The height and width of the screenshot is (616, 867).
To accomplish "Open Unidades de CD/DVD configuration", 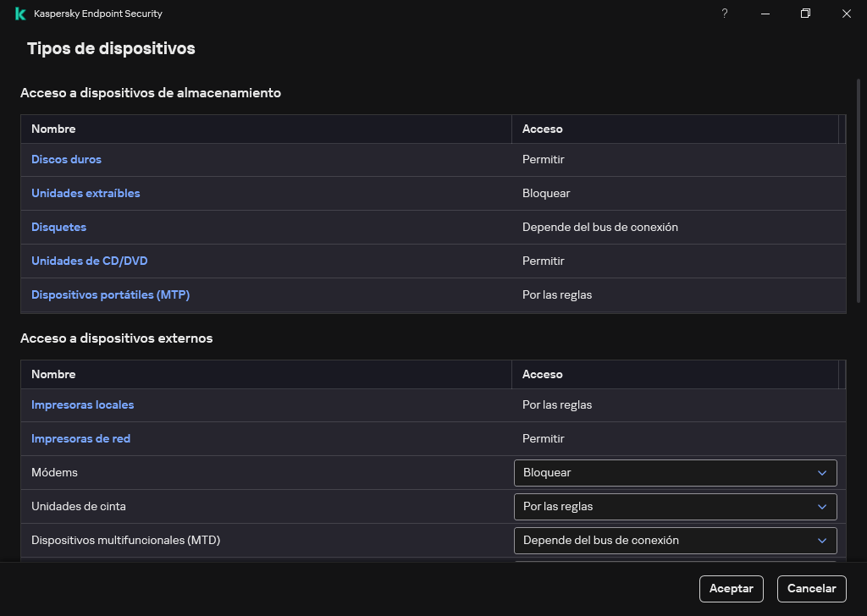I will 89,261.
